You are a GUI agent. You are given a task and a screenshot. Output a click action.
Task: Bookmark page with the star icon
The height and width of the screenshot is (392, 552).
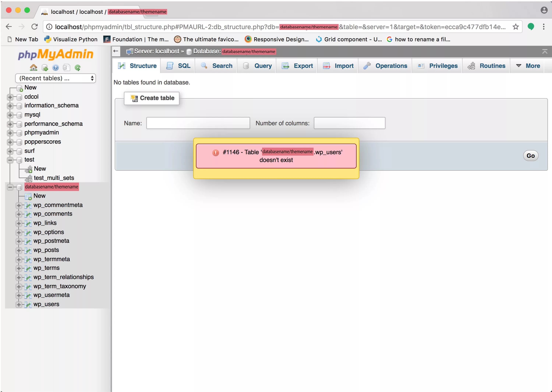pos(516,27)
